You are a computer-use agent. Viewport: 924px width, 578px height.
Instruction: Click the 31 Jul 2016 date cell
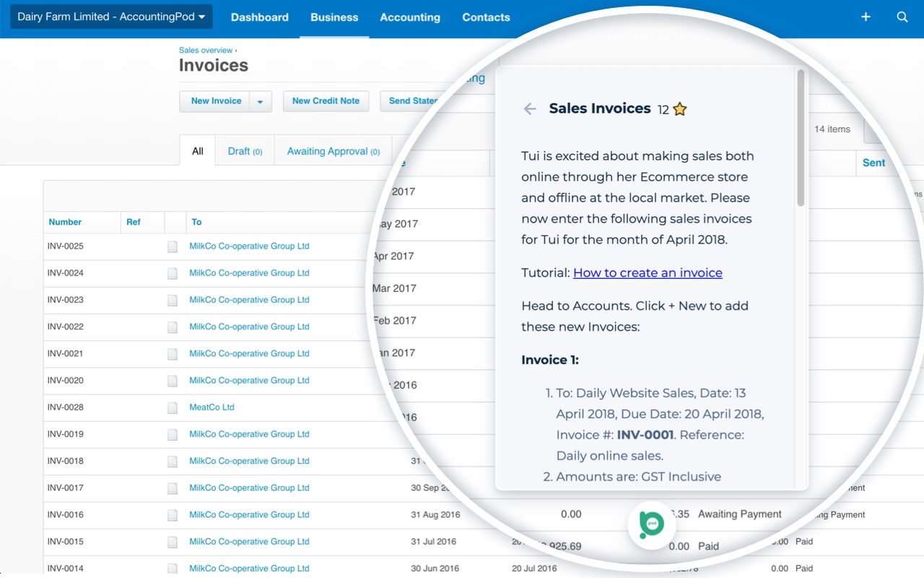click(x=435, y=541)
